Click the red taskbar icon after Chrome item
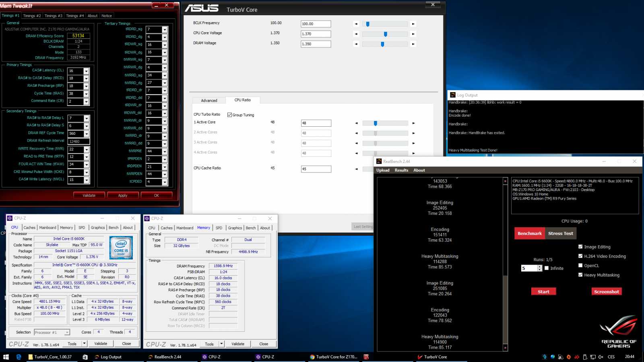Image resolution: width=644 pixels, height=362 pixels. click(x=366, y=357)
